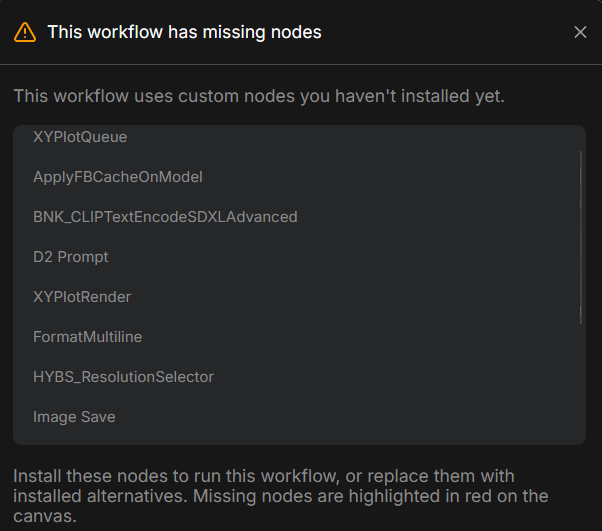Image resolution: width=602 pixels, height=531 pixels.
Task: Click the HYBS_ResolutionSelector entry
Action: [123, 377]
